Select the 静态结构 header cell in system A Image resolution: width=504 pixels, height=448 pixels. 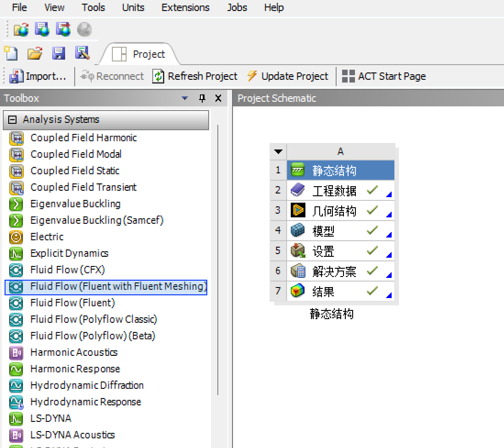(340, 170)
